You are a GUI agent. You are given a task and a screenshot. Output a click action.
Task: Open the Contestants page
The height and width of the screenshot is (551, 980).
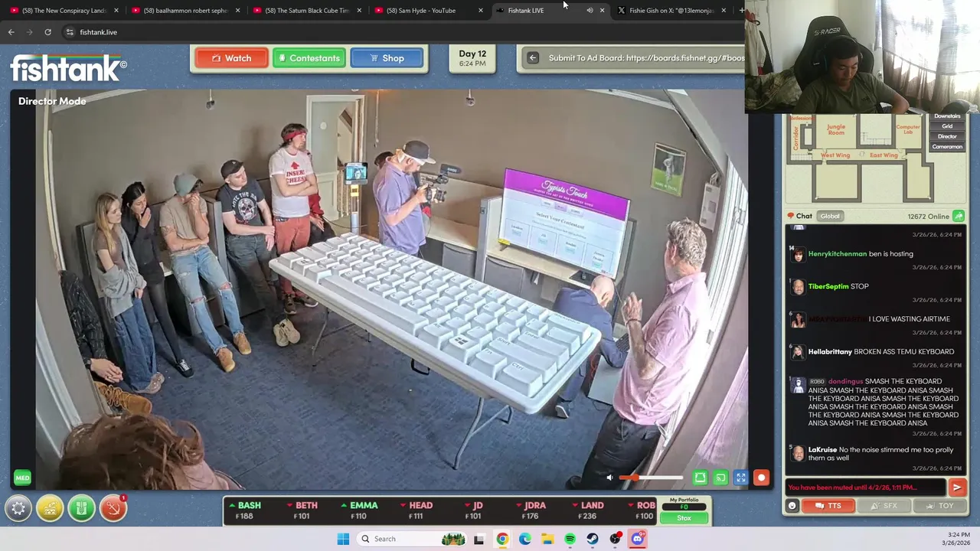[x=309, y=58]
